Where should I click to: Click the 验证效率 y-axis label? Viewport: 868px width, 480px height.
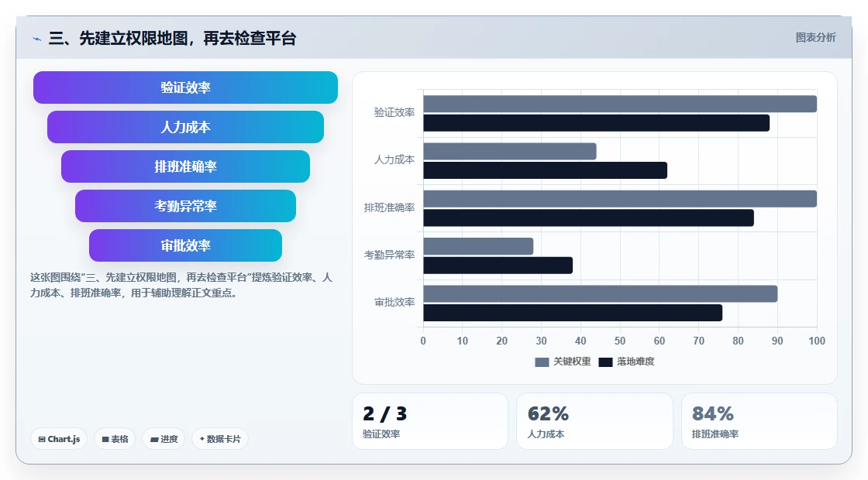[x=394, y=113]
